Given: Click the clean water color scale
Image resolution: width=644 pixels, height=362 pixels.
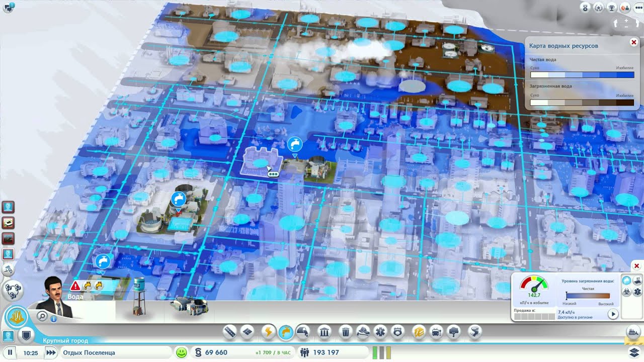Looking at the screenshot, I should tap(582, 75).
